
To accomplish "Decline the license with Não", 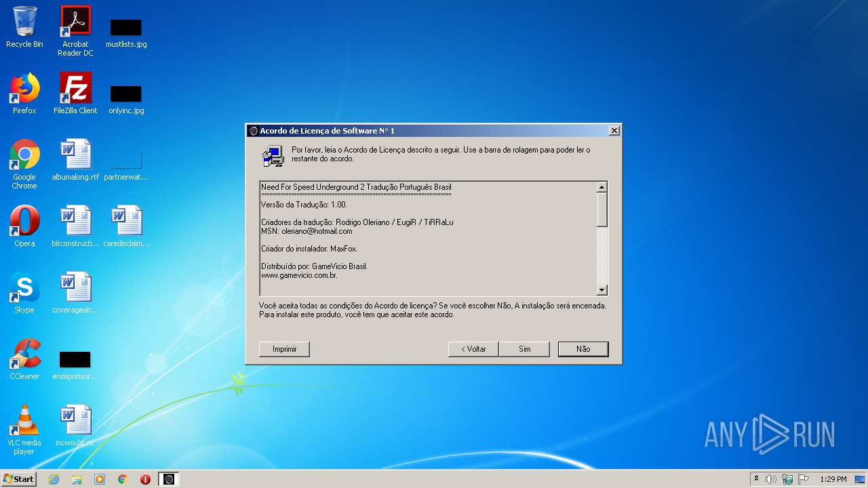I will [583, 349].
